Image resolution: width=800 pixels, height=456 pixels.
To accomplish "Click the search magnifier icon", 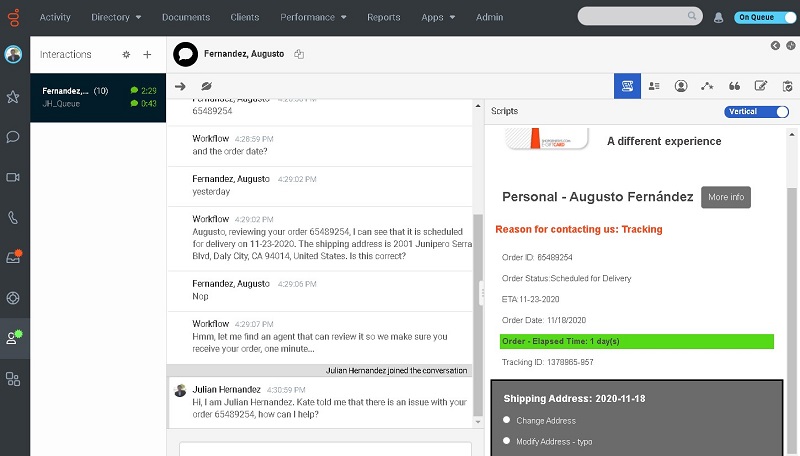I will [x=691, y=16].
